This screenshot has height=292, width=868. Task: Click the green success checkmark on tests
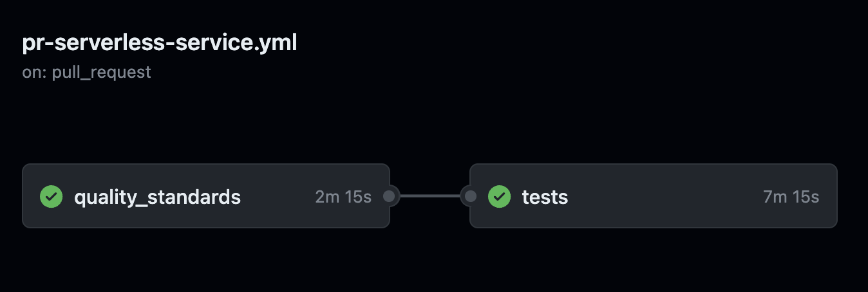[499, 196]
